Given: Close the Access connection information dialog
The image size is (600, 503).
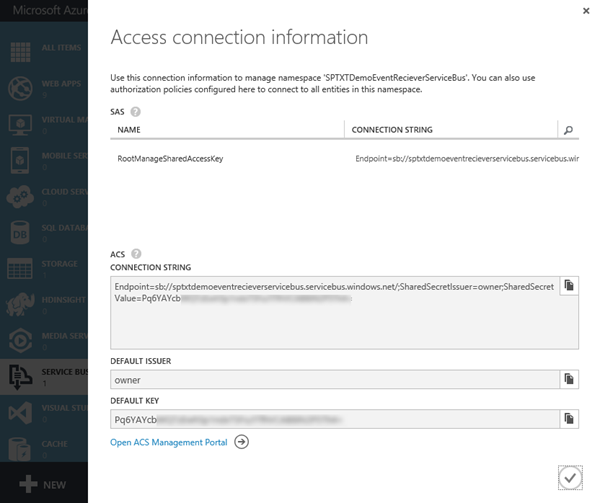Looking at the screenshot, I should (585, 11).
